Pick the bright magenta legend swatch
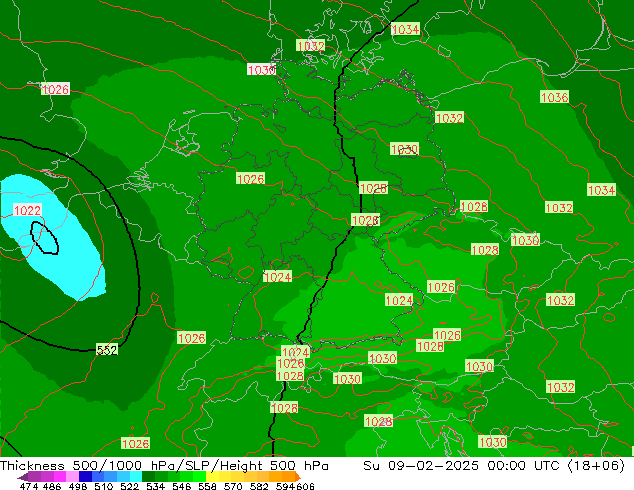This screenshot has height=490, width=634. tap(59, 476)
